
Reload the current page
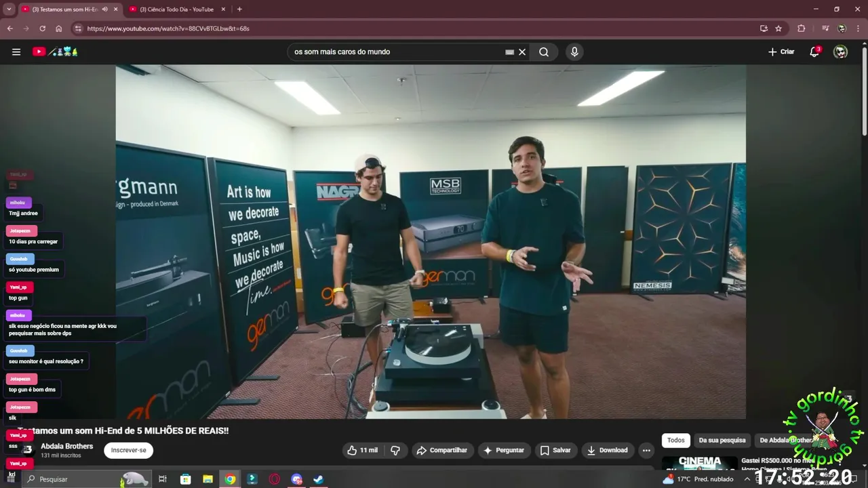pos(43,28)
